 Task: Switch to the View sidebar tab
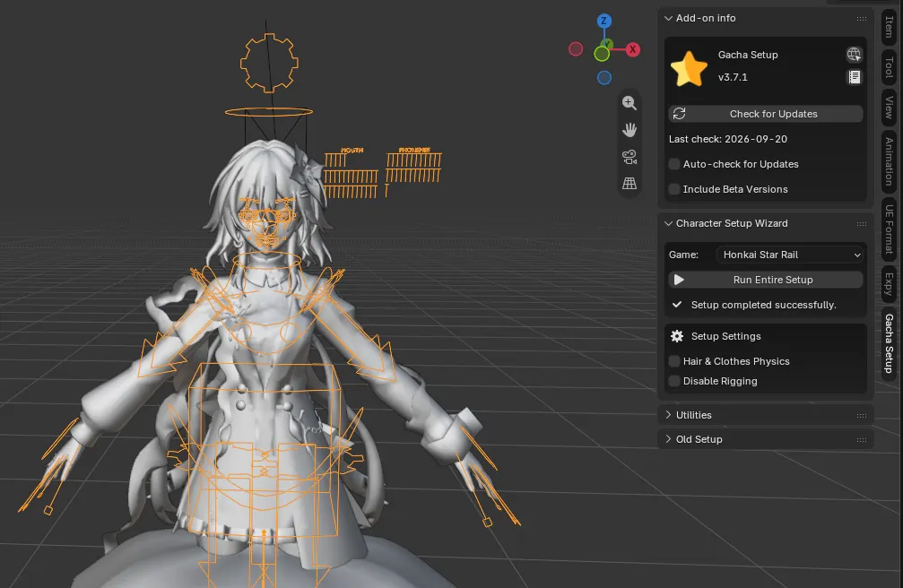pos(890,108)
